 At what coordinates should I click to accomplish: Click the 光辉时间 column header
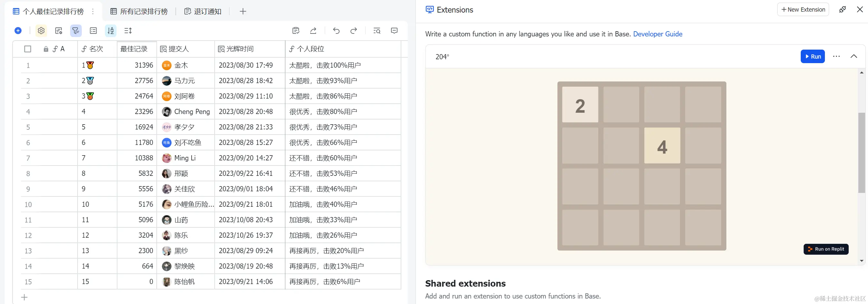click(250, 49)
